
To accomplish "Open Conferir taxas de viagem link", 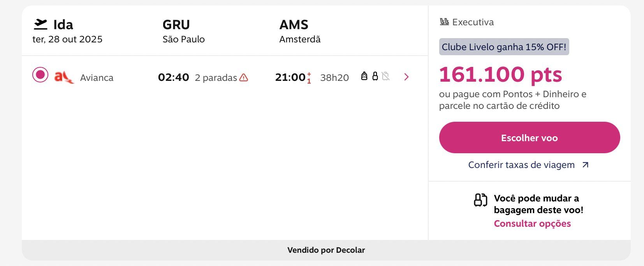I will pyautogui.click(x=521, y=165).
